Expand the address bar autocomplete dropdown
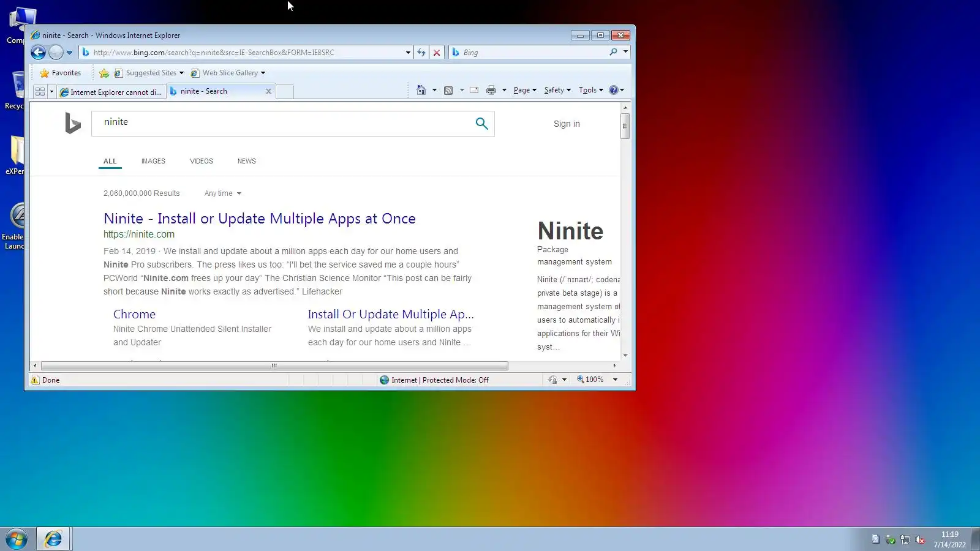 [408, 53]
